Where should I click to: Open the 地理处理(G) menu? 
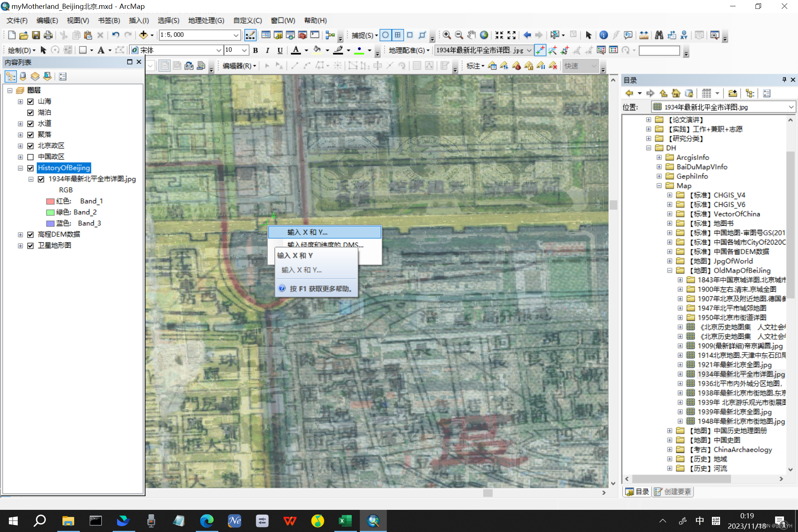click(x=206, y=20)
